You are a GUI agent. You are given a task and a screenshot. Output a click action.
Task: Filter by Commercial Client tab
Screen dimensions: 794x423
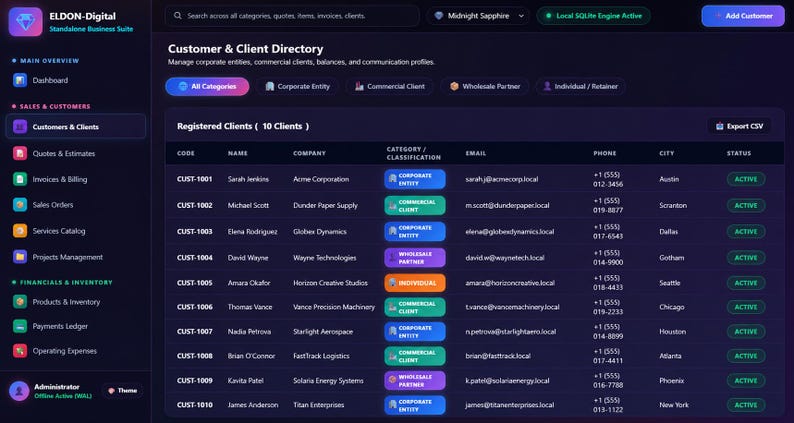(389, 87)
